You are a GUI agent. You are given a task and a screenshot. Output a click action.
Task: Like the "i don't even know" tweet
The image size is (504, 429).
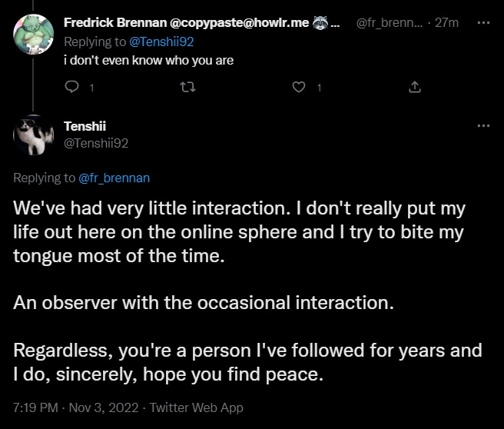tap(300, 87)
